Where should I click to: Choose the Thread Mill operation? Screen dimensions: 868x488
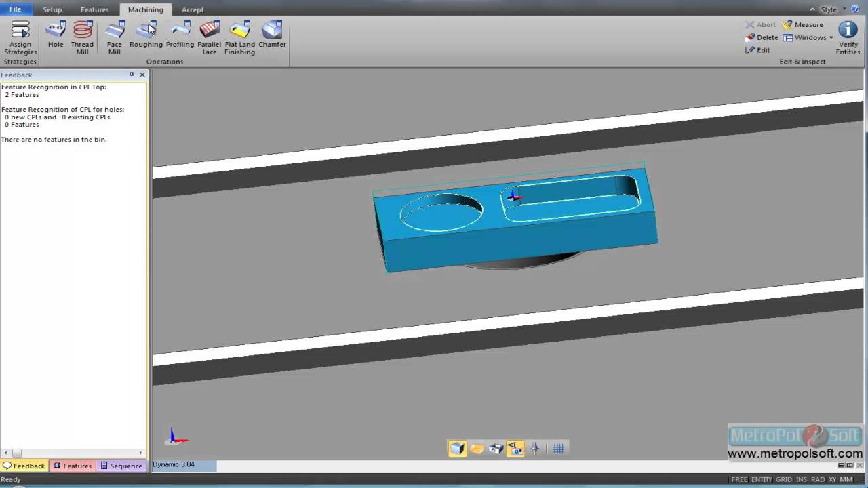click(x=82, y=37)
